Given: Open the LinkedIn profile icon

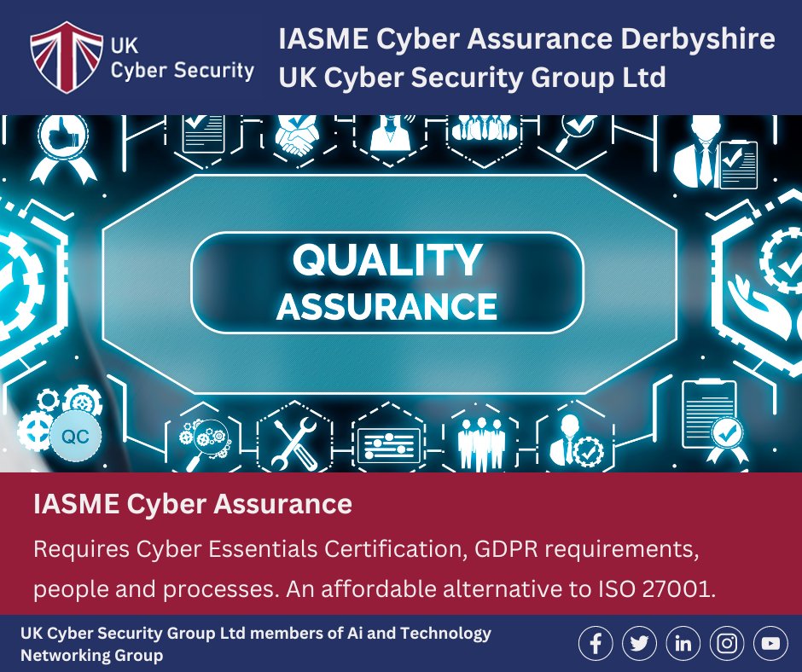Looking at the screenshot, I should pyautogui.click(x=682, y=645).
